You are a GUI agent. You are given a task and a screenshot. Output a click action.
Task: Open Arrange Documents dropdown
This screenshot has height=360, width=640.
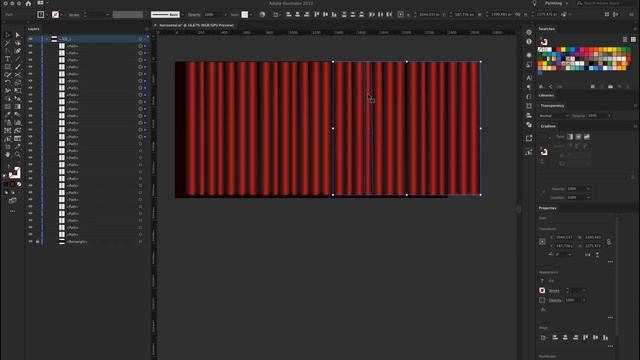pos(42,3)
